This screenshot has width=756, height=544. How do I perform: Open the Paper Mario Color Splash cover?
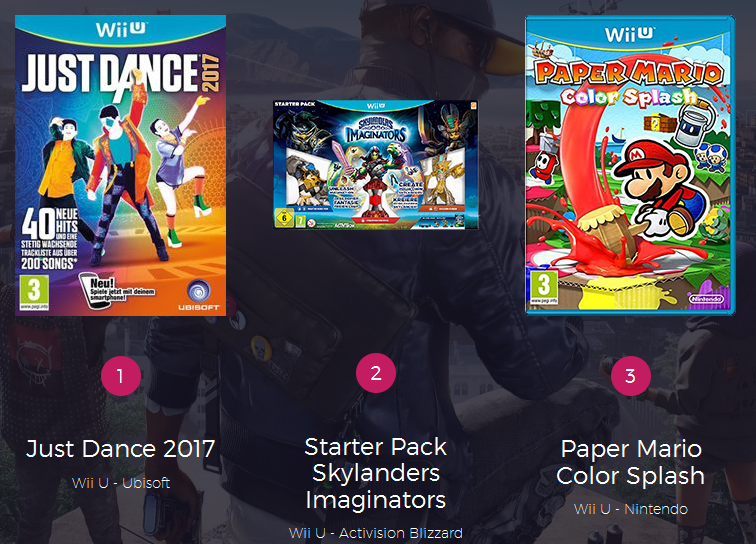point(630,165)
